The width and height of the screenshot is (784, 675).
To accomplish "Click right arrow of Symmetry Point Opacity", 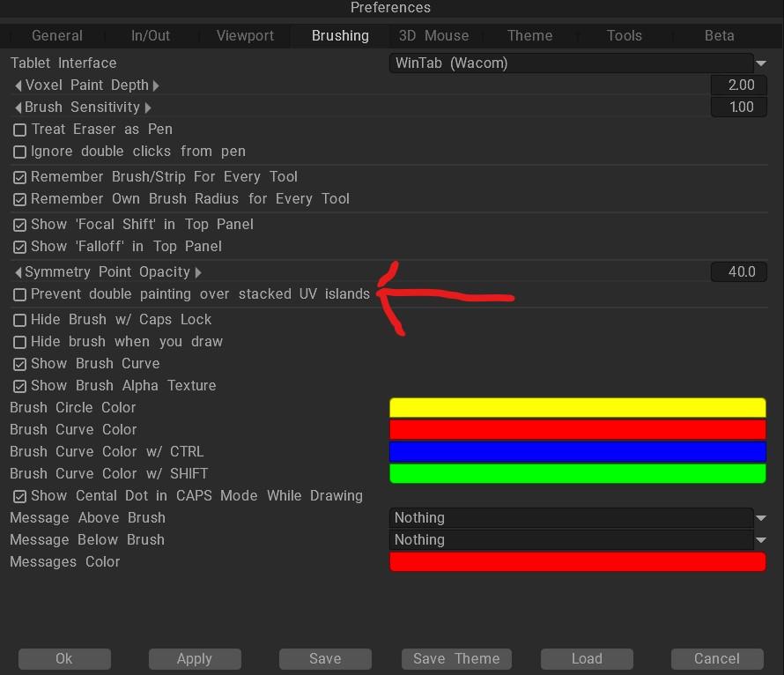I will 198,272.
